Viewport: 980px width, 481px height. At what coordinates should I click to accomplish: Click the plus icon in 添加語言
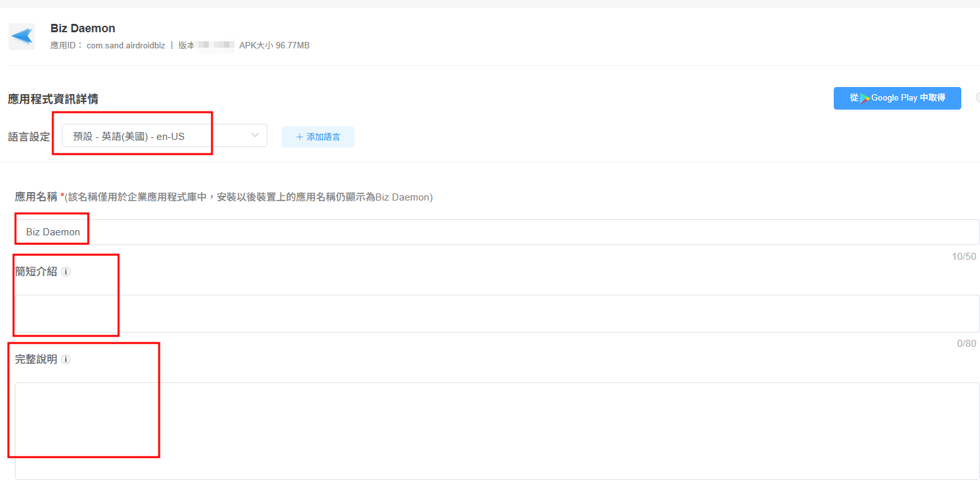[x=299, y=137]
